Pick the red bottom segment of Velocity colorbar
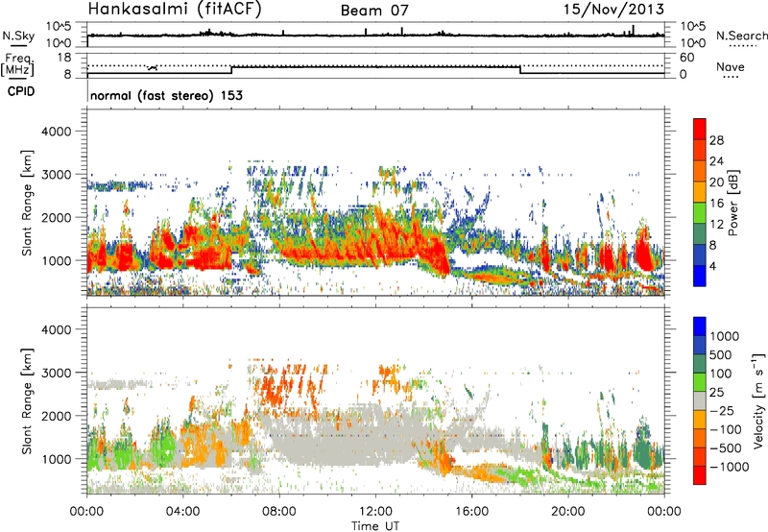 point(700,475)
